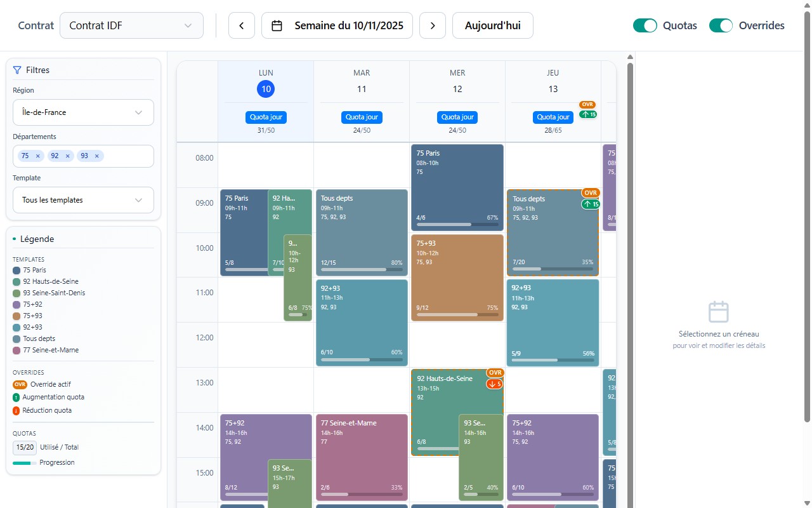Click the 77 Seine-et-Marne legend color swatch
The image size is (812, 508).
[x=16, y=350]
